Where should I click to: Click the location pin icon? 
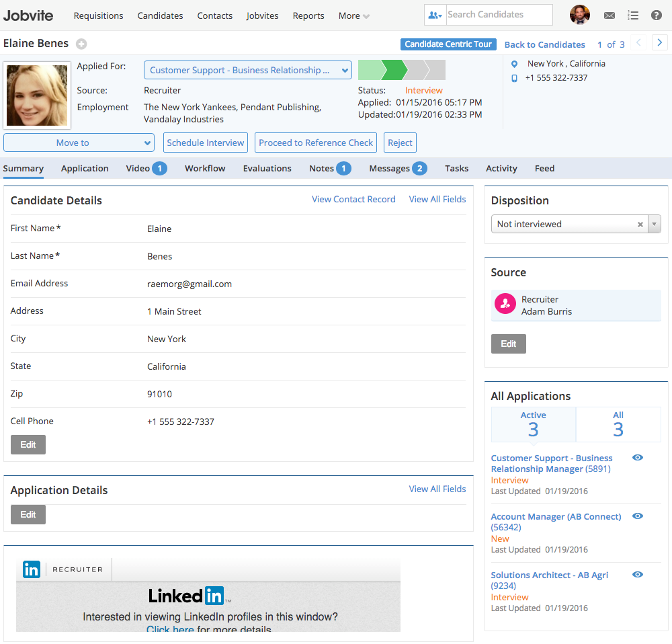[x=514, y=64]
